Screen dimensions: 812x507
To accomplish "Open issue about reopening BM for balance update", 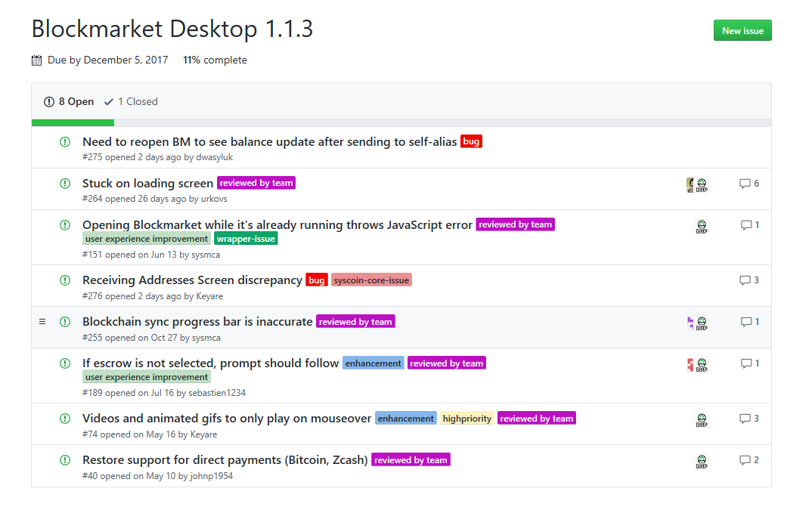I will [x=269, y=142].
